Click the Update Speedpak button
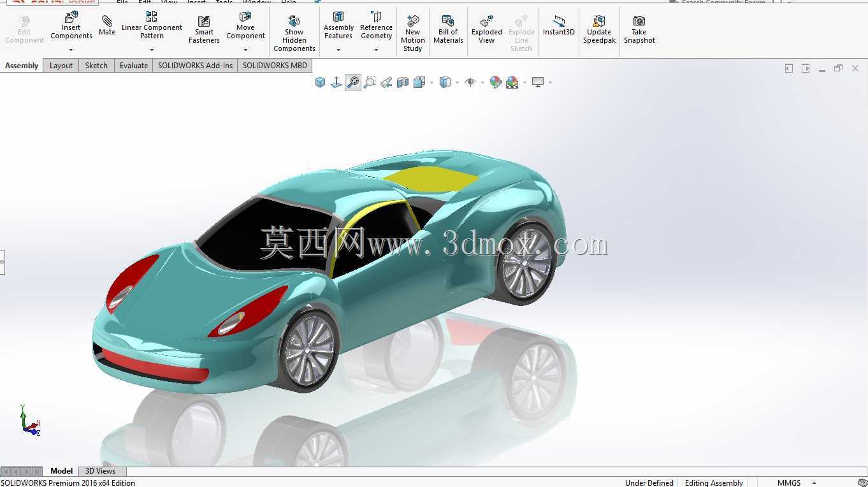 [599, 30]
